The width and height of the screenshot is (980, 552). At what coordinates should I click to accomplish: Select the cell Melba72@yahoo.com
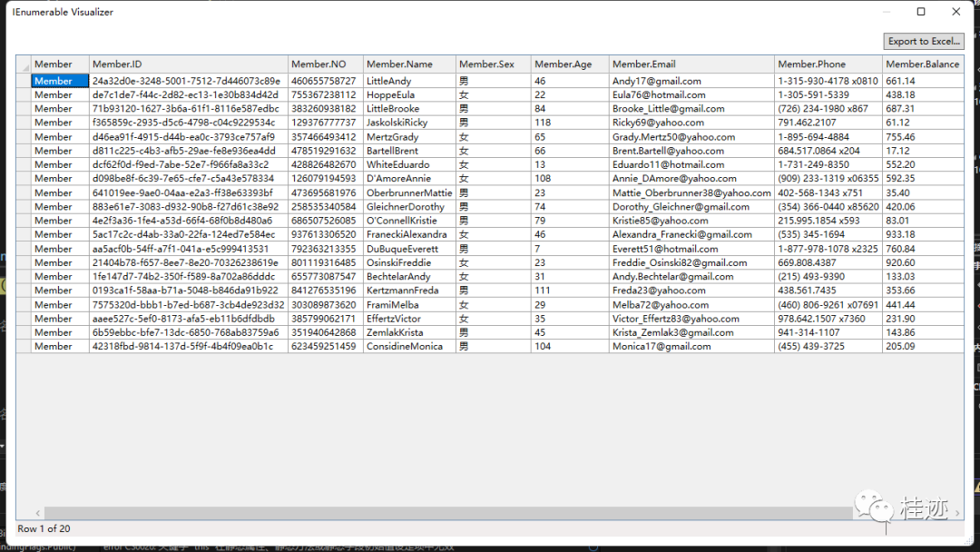tap(691, 304)
